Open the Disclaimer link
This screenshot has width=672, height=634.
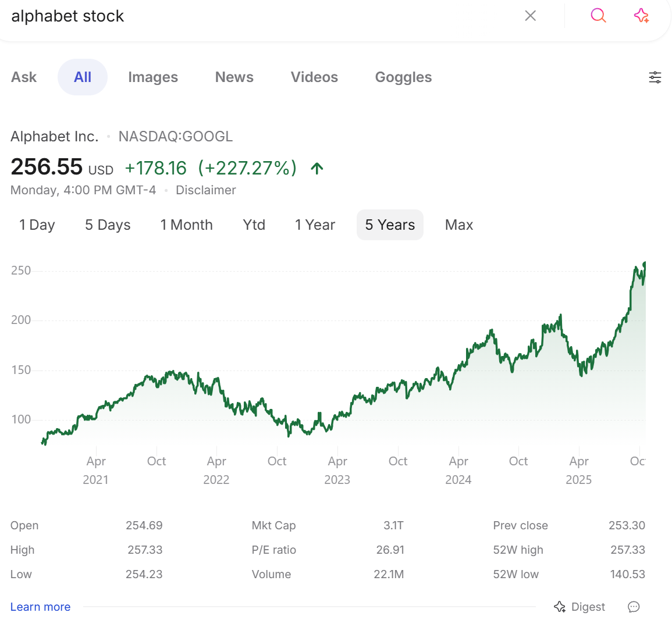tap(205, 190)
